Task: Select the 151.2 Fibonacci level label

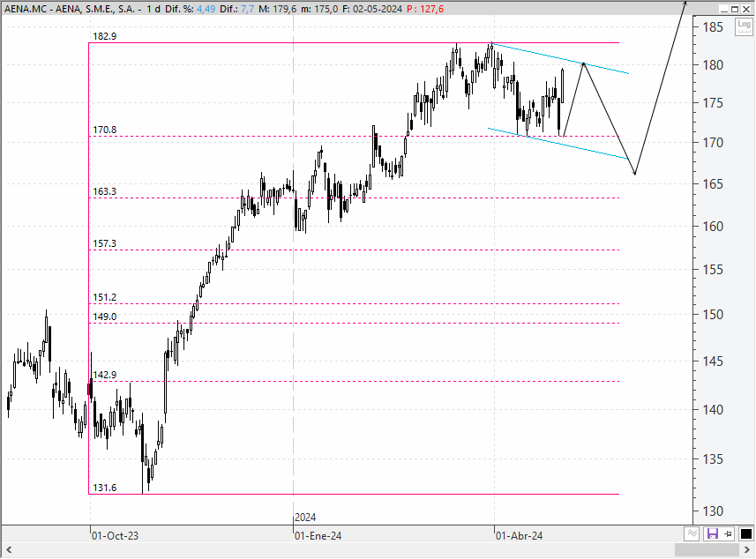Action: 105,298
